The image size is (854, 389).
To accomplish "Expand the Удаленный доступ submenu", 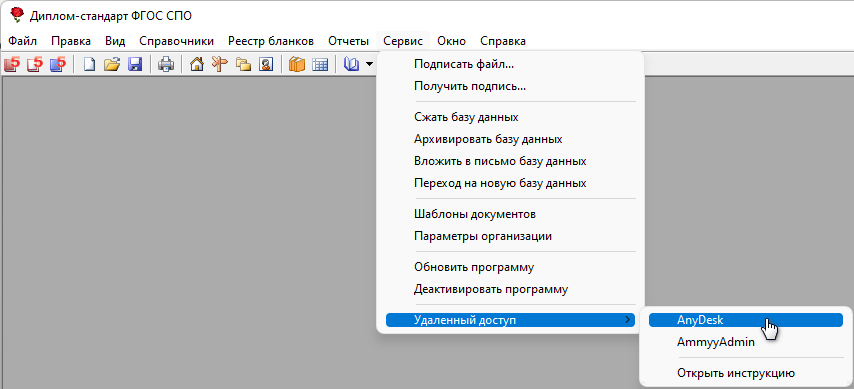I will point(510,320).
